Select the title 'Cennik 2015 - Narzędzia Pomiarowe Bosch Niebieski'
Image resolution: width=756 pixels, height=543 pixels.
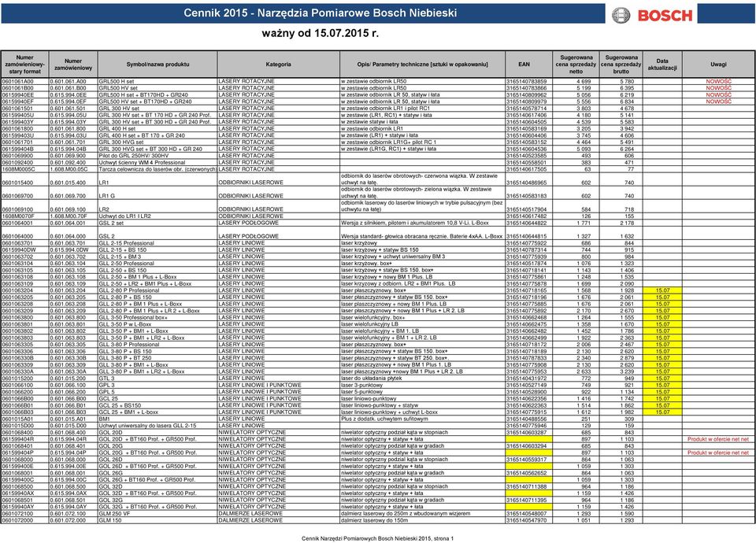321,13
